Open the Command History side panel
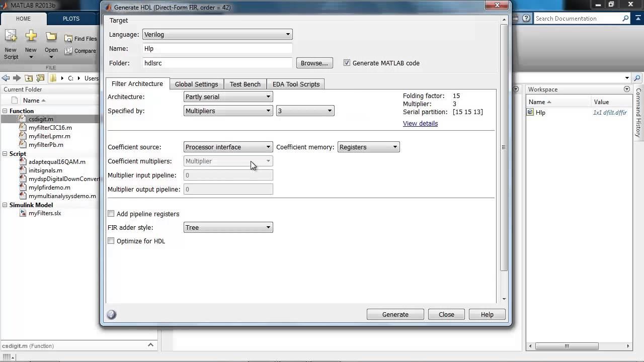 (x=638, y=113)
